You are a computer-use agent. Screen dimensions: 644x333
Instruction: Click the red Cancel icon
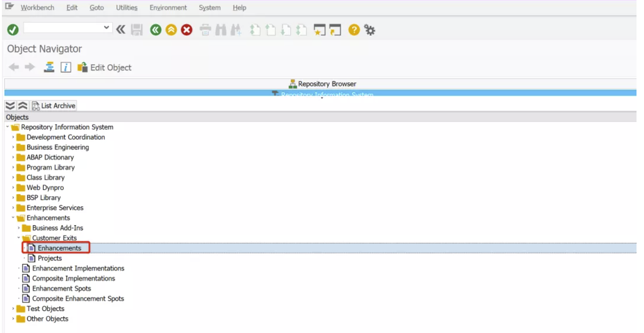[187, 30]
